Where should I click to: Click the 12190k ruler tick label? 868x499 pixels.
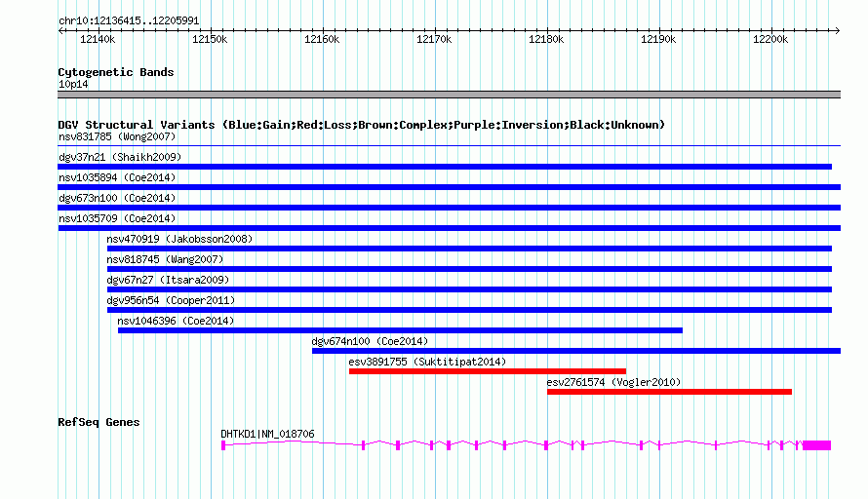(x=658, y=39)
